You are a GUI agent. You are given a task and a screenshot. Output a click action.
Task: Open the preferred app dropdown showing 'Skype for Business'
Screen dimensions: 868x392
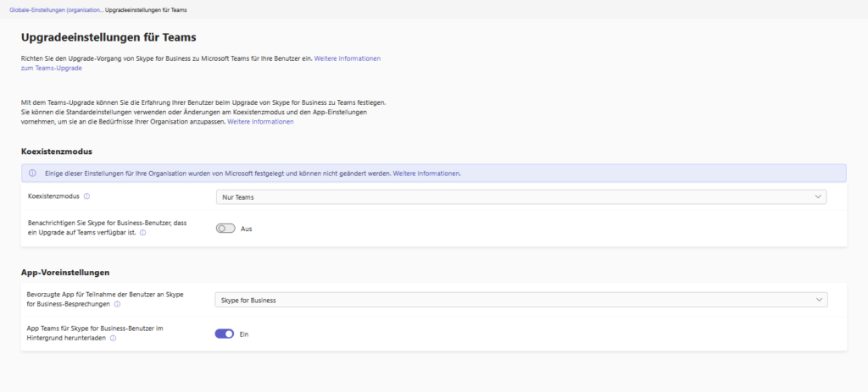520,300
